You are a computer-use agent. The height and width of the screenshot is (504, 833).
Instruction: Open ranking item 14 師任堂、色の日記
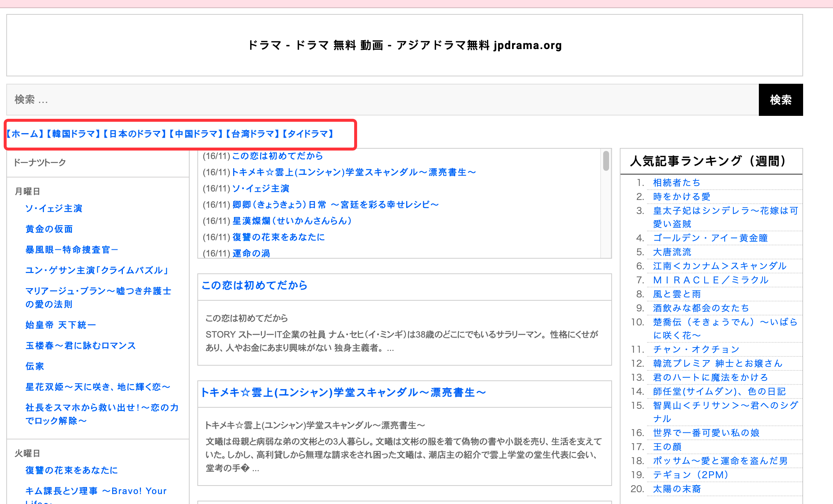coord(719,391)
